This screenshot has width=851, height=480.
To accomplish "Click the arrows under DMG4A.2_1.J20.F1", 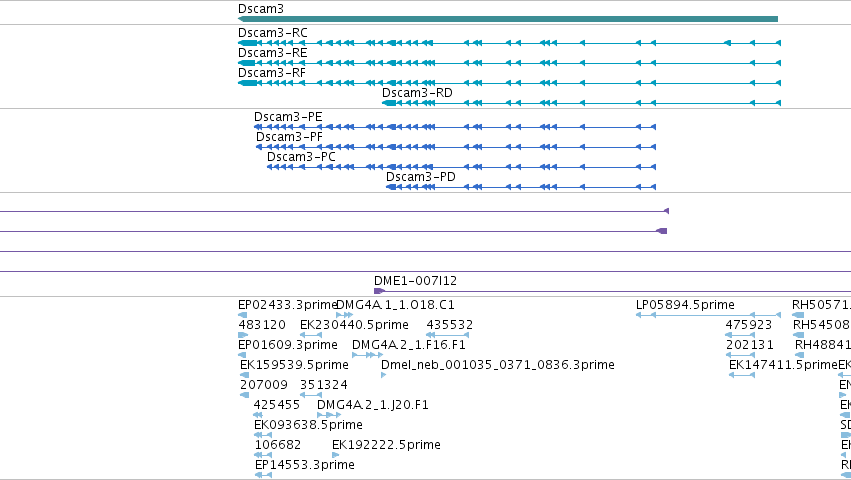I will 329,415.
